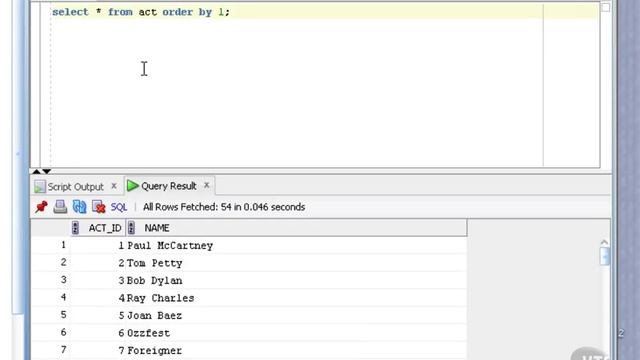
Task: Close the Script Output tab
Action: (x=114, y=186)
